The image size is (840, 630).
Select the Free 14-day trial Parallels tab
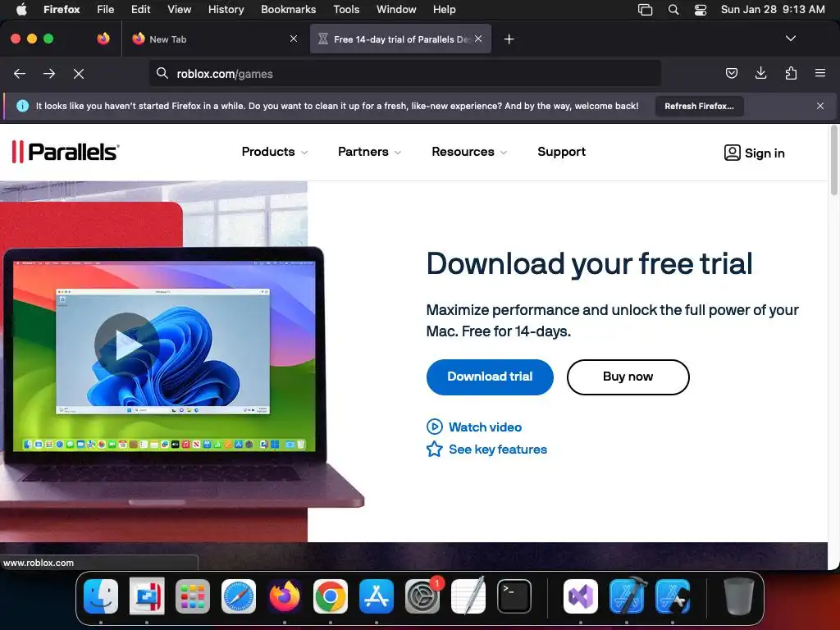pyautogui.click(x=400, y=39)
